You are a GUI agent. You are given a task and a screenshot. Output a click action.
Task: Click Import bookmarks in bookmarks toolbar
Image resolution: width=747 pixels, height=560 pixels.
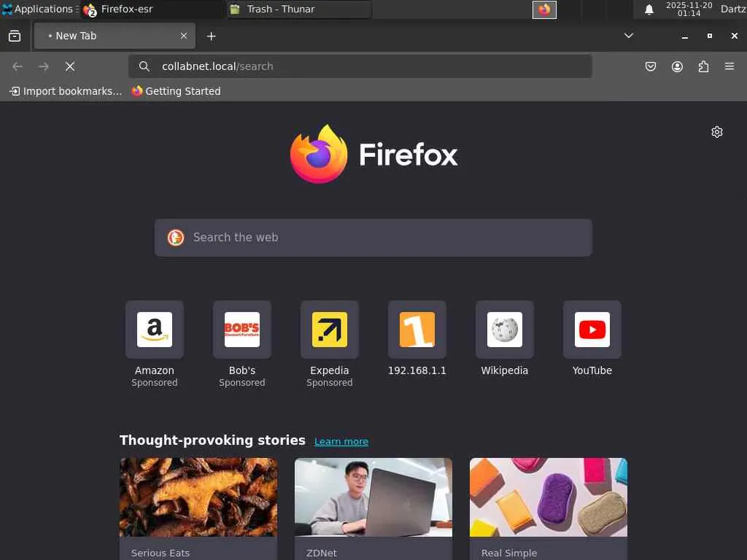coord(66,91)
